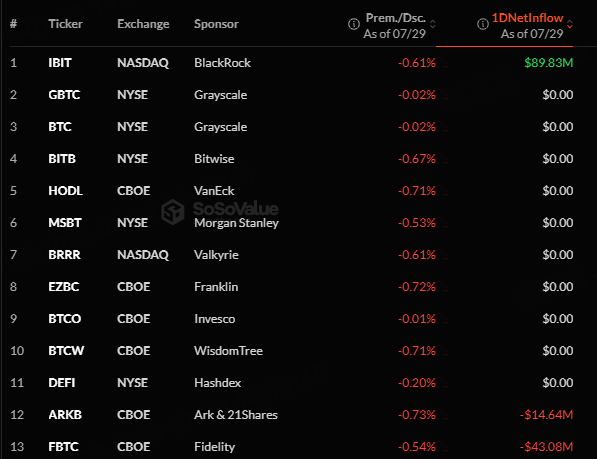The height and width of the screenshot is (459, 597).
Task: Sort by Prem./Dsc. using arrows
Action: 433,24
